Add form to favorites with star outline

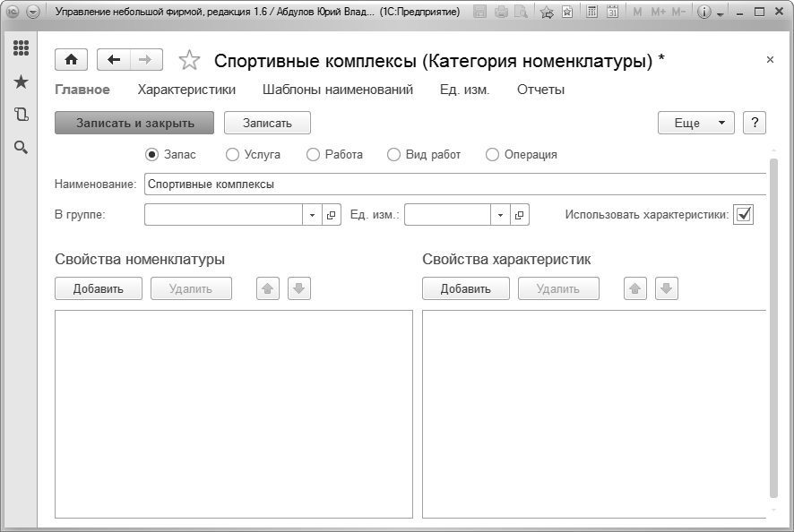coord(189,60)
